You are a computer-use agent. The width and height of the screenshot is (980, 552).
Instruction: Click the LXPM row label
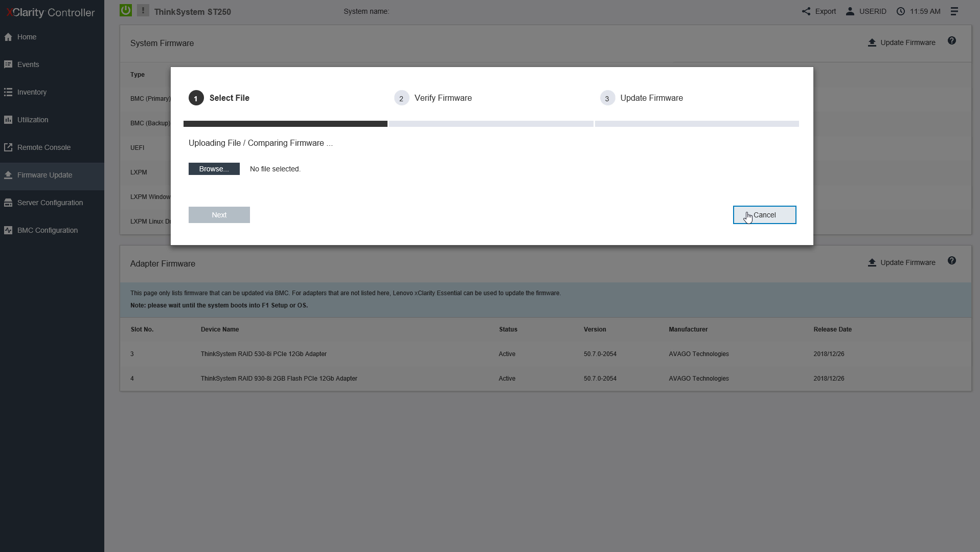click(x=139, y=172)
